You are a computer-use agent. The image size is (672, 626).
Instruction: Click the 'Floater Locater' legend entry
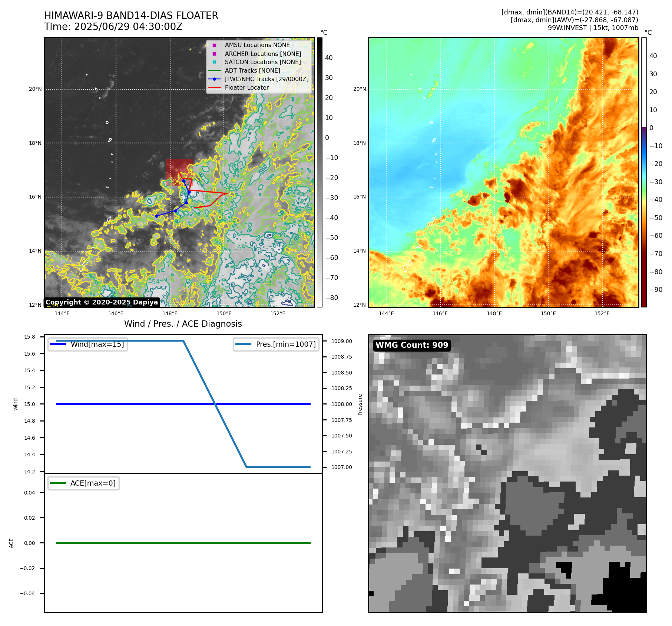tap(247, 87)
